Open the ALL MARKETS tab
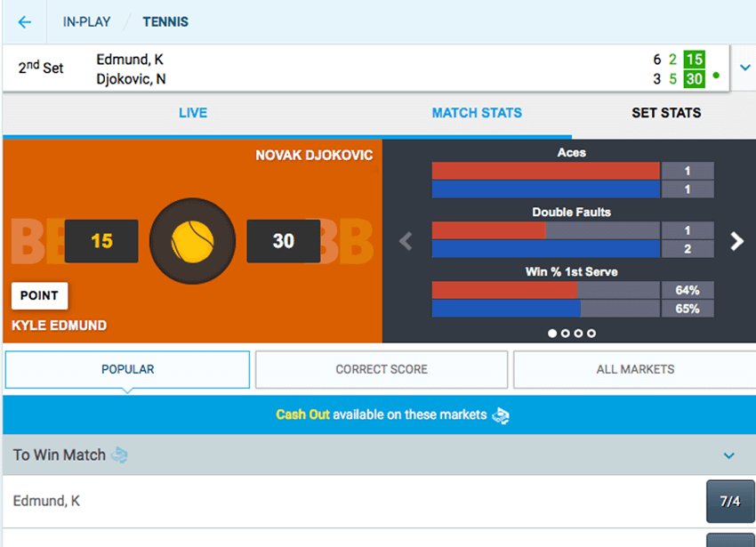This screenshot has width=756, height=547. point(635,369)
